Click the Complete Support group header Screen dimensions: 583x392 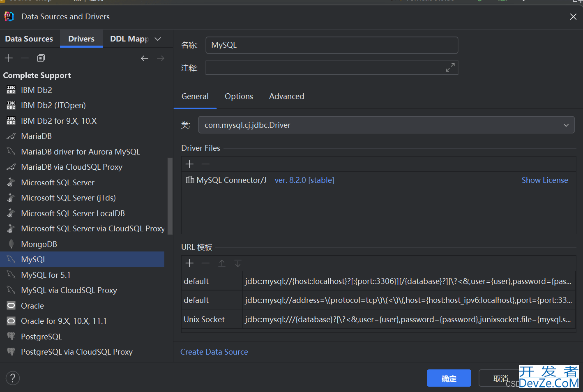(x=37, y=75)
